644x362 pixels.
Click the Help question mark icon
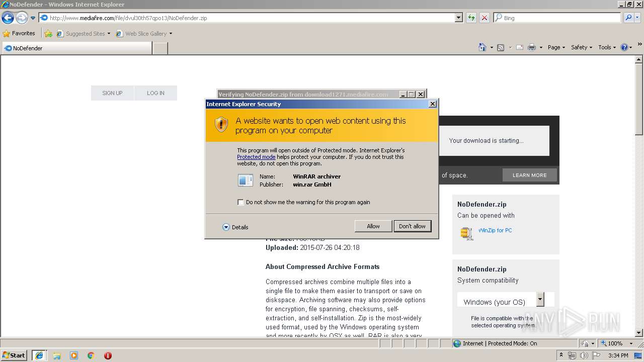(624, 47)
